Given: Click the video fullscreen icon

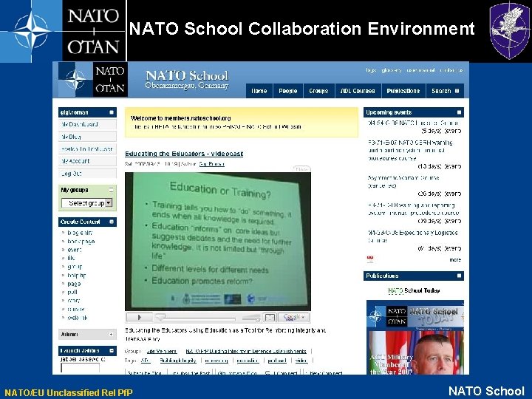Looking at the screenshot, I should click(270, 318).
